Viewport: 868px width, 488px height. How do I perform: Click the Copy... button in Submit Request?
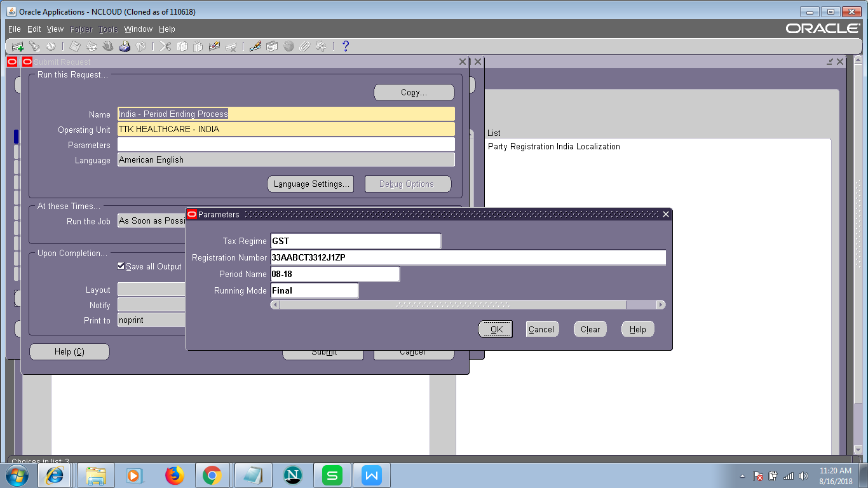[x=414, y=93]
